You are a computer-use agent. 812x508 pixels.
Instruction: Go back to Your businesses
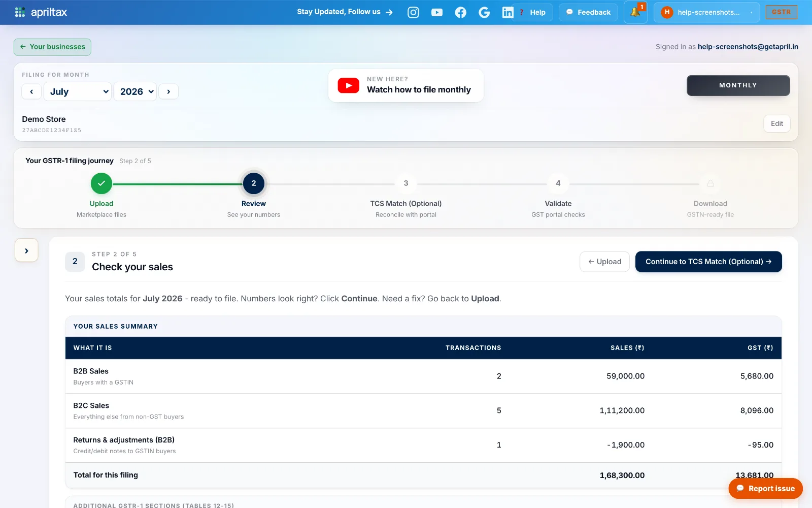pos(52,47)
